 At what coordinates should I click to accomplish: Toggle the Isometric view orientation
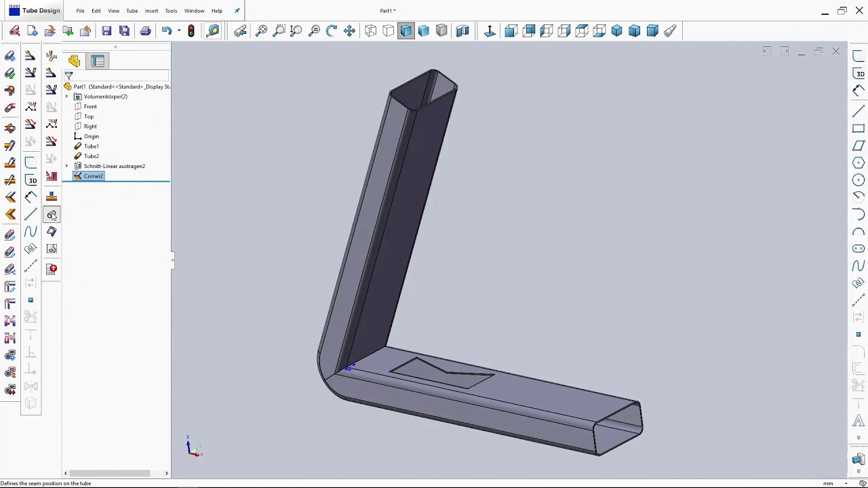616,30
